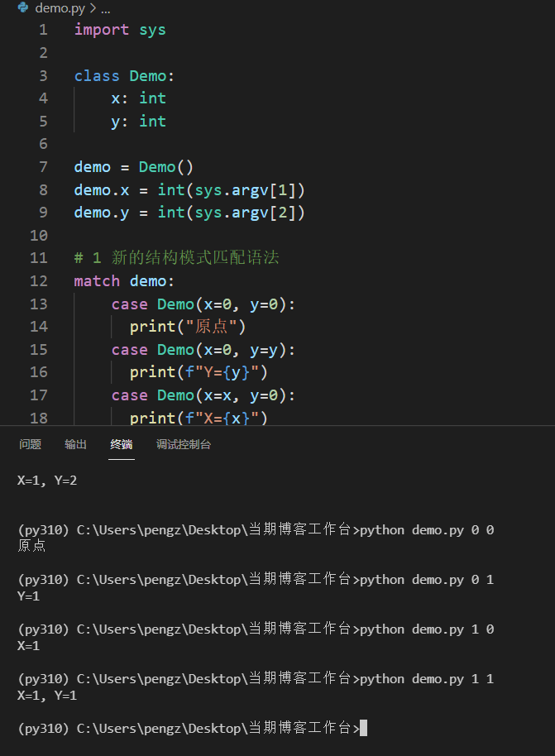Image resolution: width=555 pixels, height=756 pixels.
Task: Click terminal command 'python demo.py 1 0'
Action: 427,629
